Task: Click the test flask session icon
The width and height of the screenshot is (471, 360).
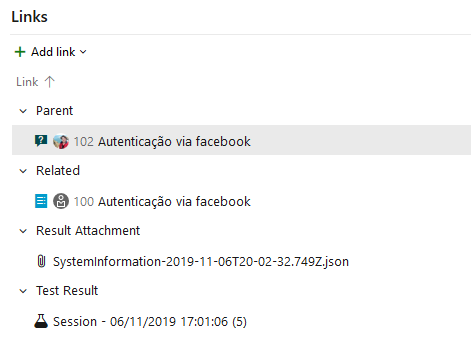Action: point(41,321)
